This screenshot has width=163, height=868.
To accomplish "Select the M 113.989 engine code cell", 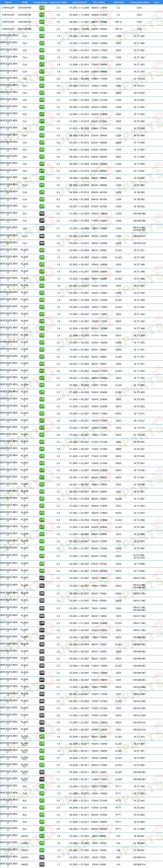I will (x=139, y=829).
